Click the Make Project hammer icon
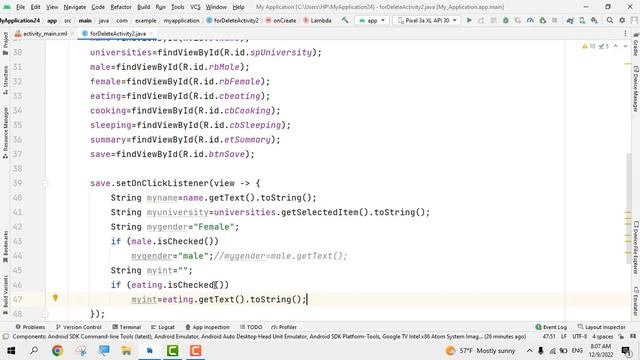Viewport: 640px width, 360px height. [x=345, y=20]
